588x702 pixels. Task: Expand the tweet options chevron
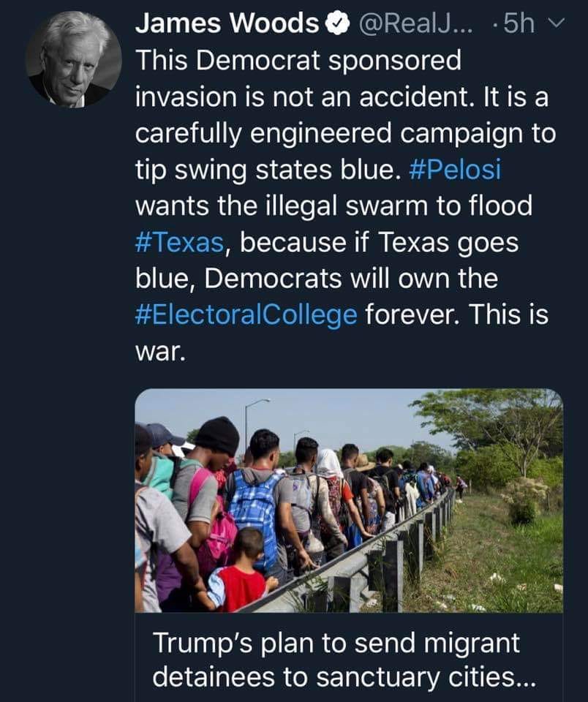[555, 25]
